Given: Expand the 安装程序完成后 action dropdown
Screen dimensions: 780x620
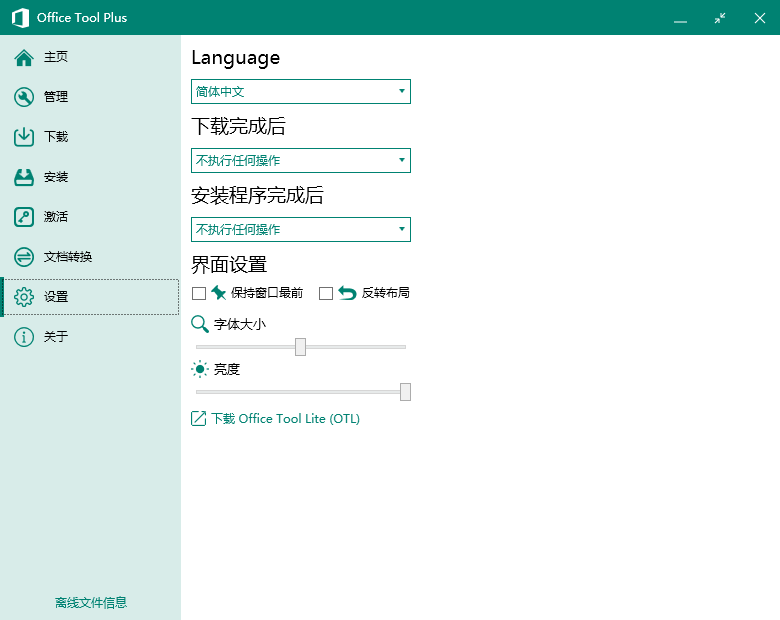Looking at the screenshot, I should pos(300,229).
